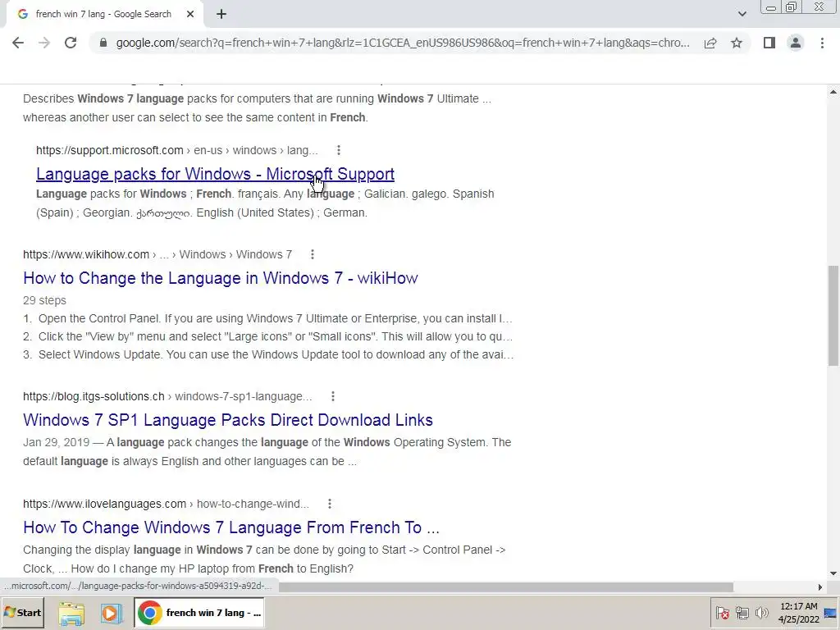The image size is (840, 630).
Task: Launch Windows Media Player from taskbar
Action: [111, 614]
